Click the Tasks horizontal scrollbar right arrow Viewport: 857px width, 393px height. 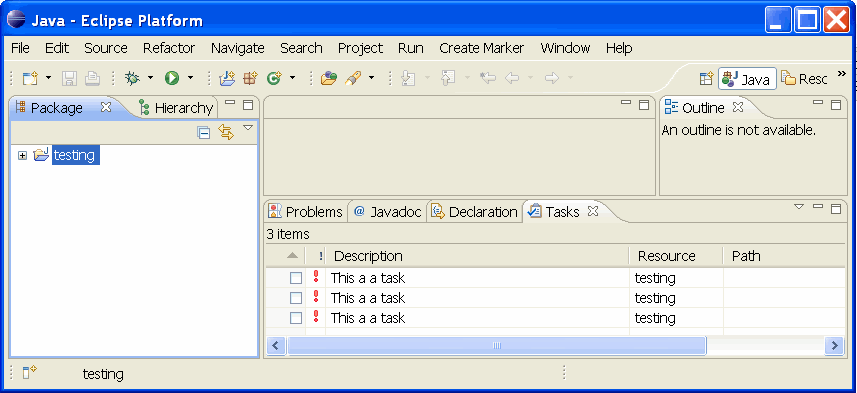click(835, 345)
